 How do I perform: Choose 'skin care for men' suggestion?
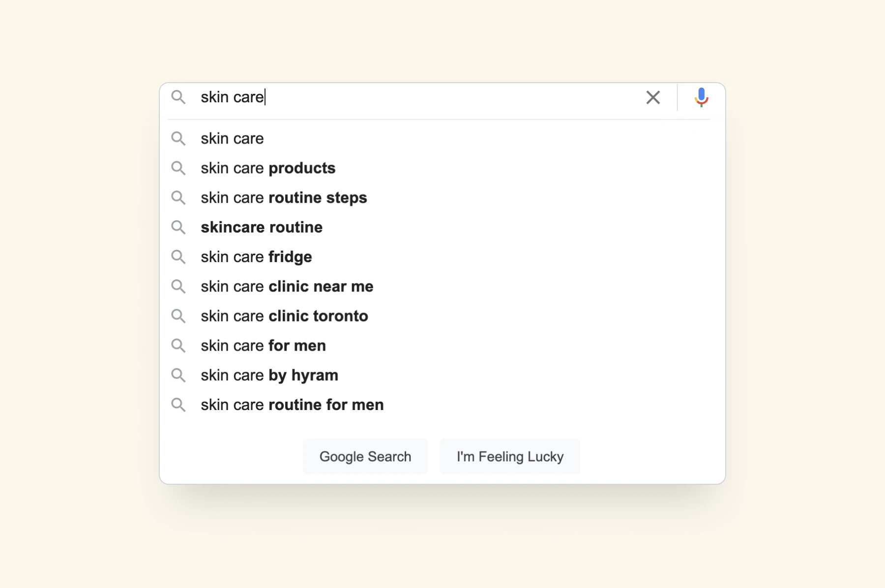(263, 346)
